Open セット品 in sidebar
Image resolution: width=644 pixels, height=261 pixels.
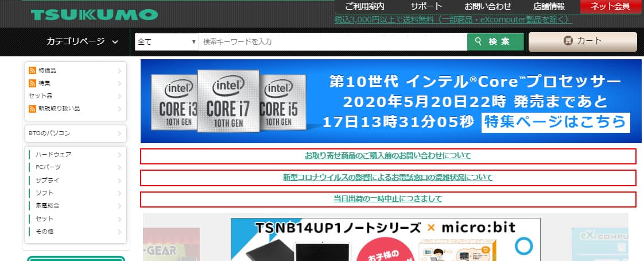76,96
